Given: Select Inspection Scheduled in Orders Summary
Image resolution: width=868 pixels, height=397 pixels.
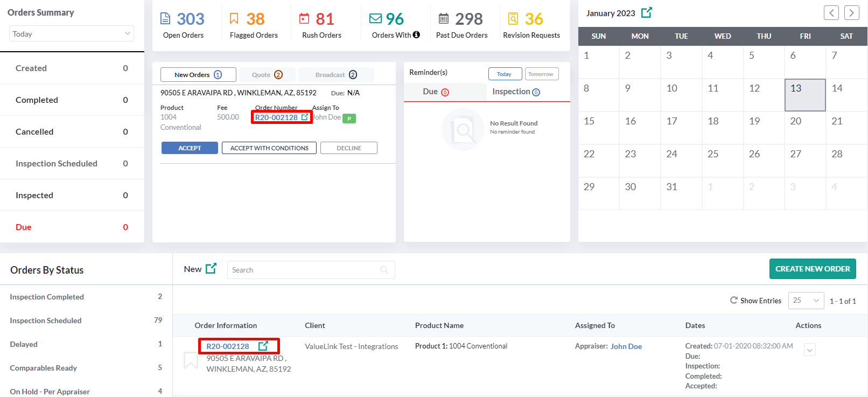Looking at the screenshot, I should [72, 164].
